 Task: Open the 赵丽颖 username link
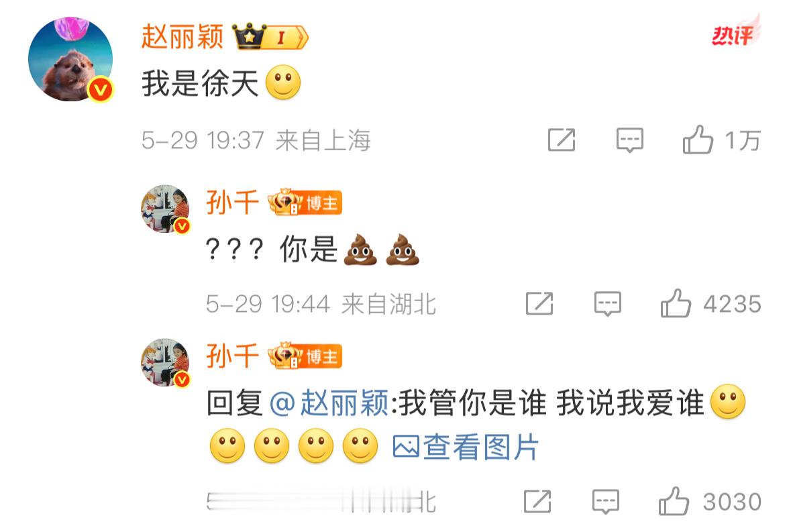(182, 37)
